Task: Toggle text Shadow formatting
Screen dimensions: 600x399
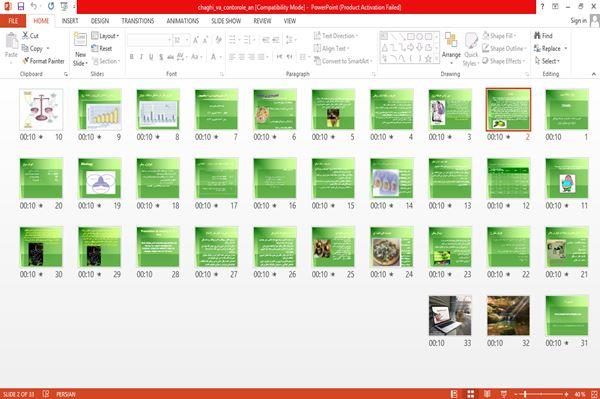Action: [x=161, y=57]
